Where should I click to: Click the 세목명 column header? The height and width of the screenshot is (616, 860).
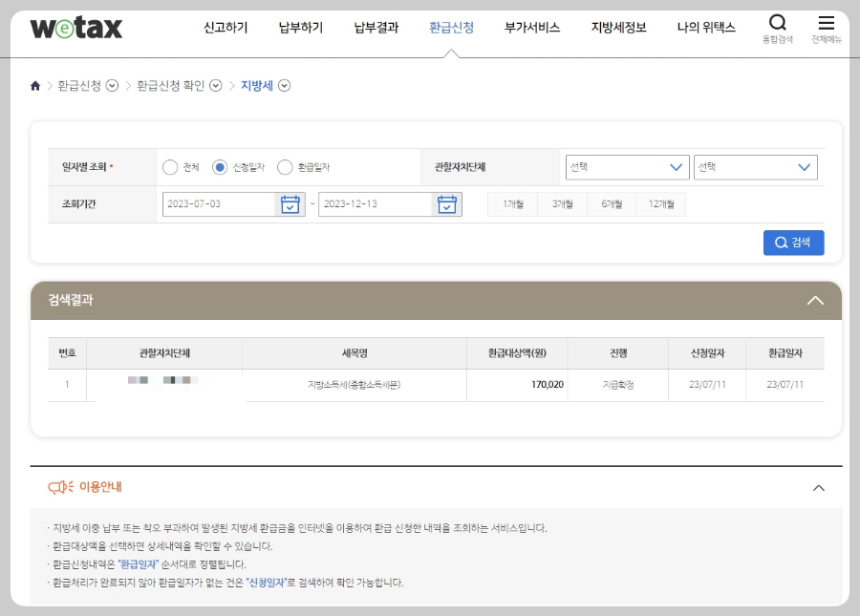point(355,353)
